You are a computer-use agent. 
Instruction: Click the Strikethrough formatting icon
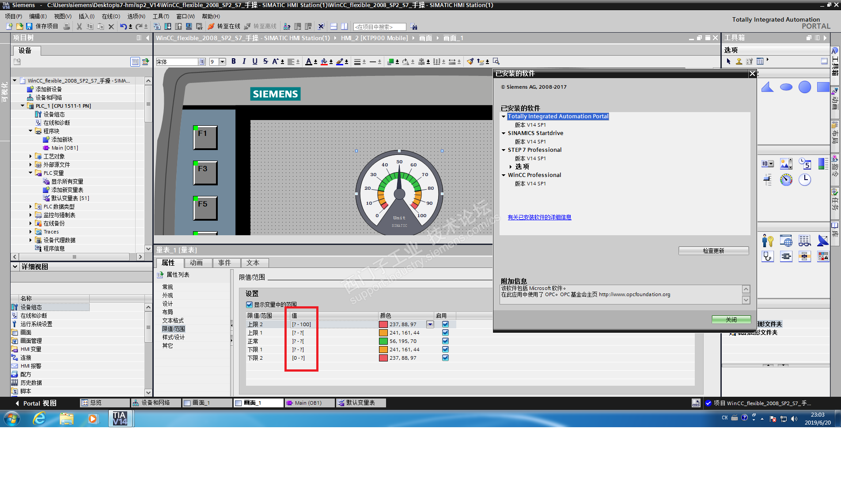(x=265, y=61)
